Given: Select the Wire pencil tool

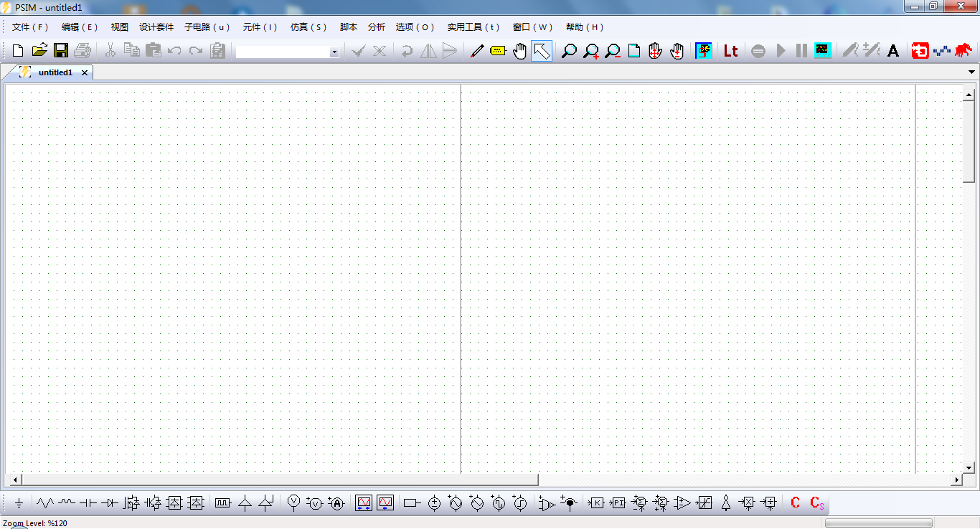Looking at the screenshot, I should [x=477, y=51].
